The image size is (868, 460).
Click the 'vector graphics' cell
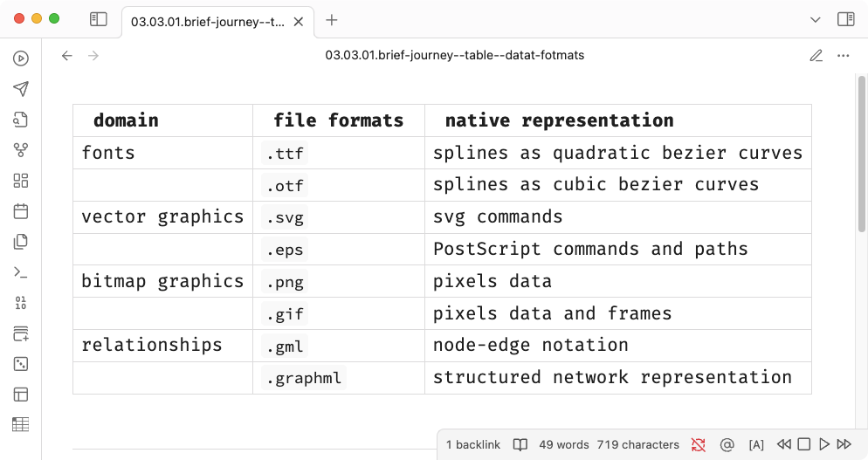click(x=162, y=216)
